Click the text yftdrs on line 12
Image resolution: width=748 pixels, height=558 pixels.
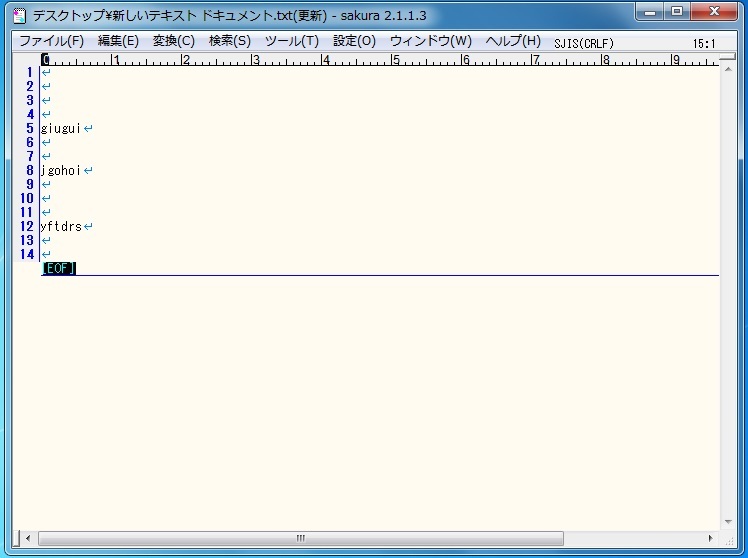pyautogui.click(x=61, y=227)
